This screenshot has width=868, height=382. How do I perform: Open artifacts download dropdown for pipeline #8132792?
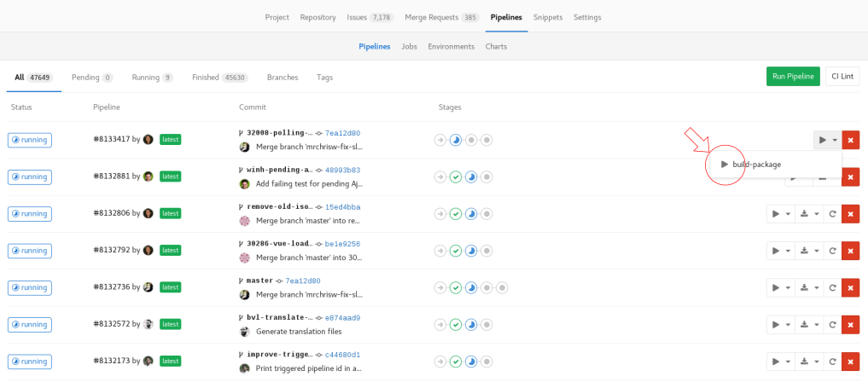coord(808,251)
